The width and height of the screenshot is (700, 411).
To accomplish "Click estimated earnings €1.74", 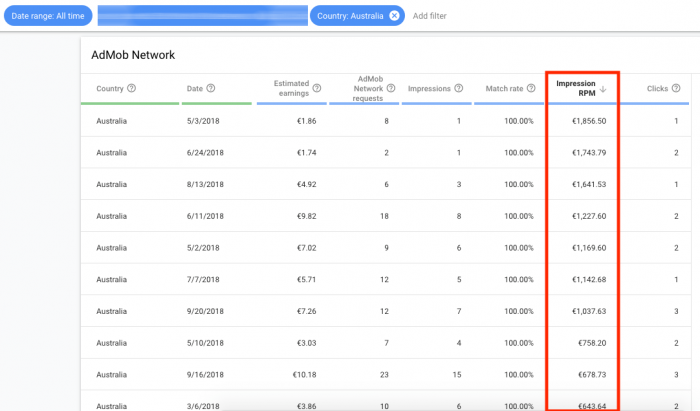I will tap(306, 153).
